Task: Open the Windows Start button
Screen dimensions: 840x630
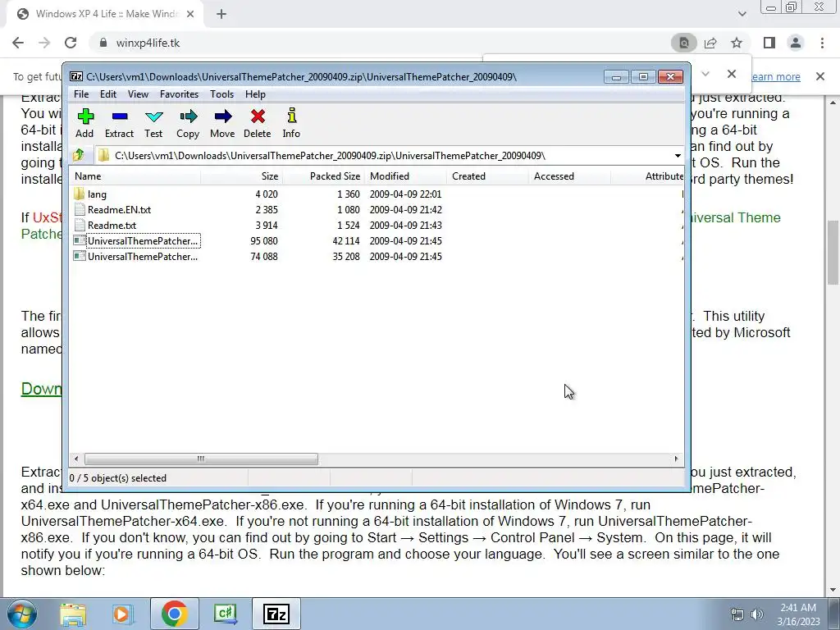Action: [22, 614]
